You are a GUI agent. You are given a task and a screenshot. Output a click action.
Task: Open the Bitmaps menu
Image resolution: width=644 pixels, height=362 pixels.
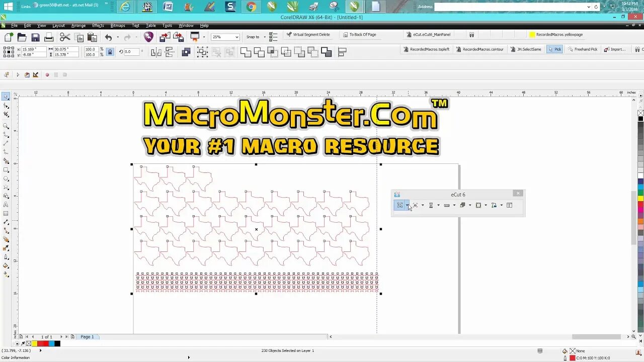[118, 26]
